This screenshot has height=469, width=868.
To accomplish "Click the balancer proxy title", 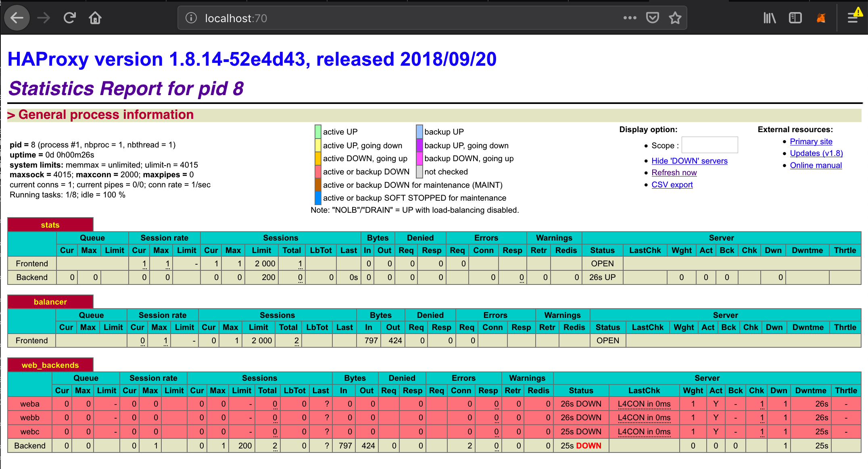I will click(50, 302).
